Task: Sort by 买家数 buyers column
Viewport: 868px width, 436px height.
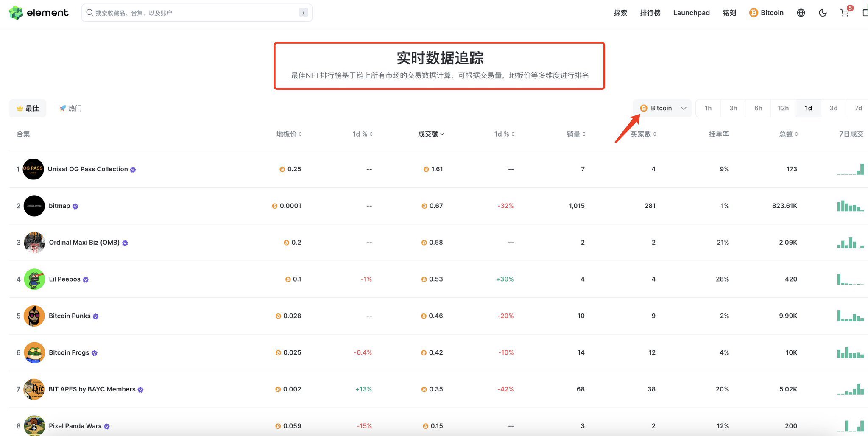Action: click(x=643, y=134)
